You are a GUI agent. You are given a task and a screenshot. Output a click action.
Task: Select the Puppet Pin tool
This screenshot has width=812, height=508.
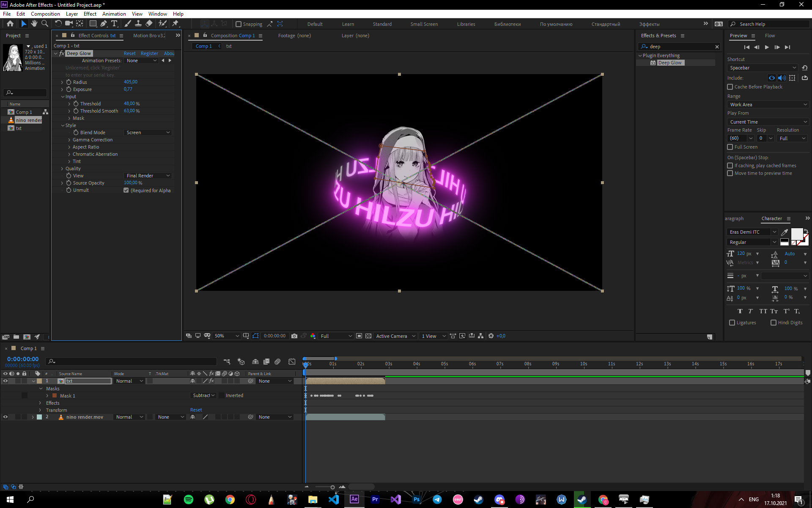tap(176, 24)
